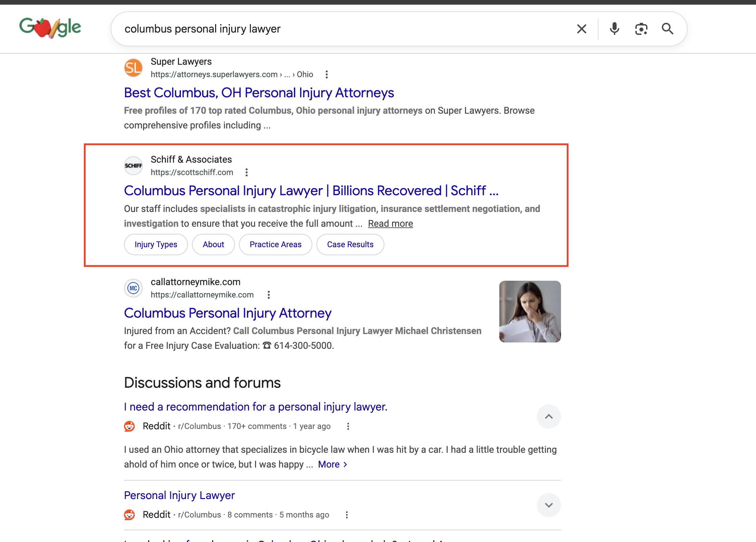Select the Case Results sitelink chip

(x=350, y=245)
